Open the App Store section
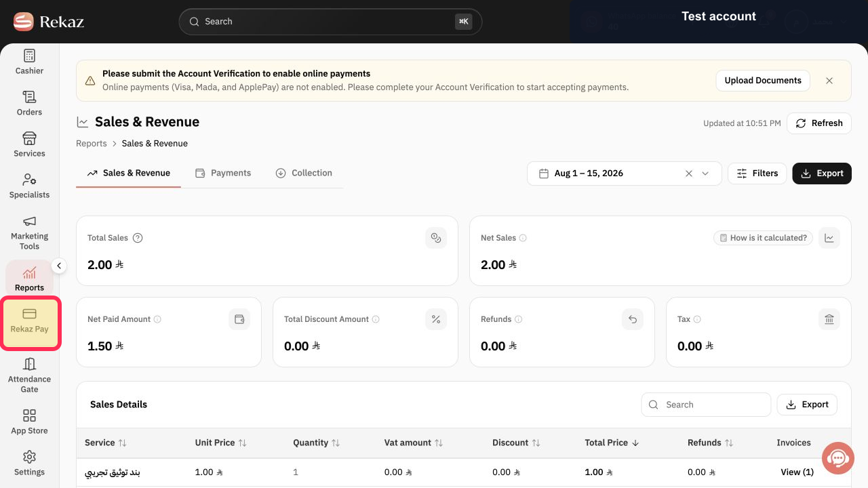Image resolution: width=868 pixels, height=488 pixels. (x=29, y=422)
